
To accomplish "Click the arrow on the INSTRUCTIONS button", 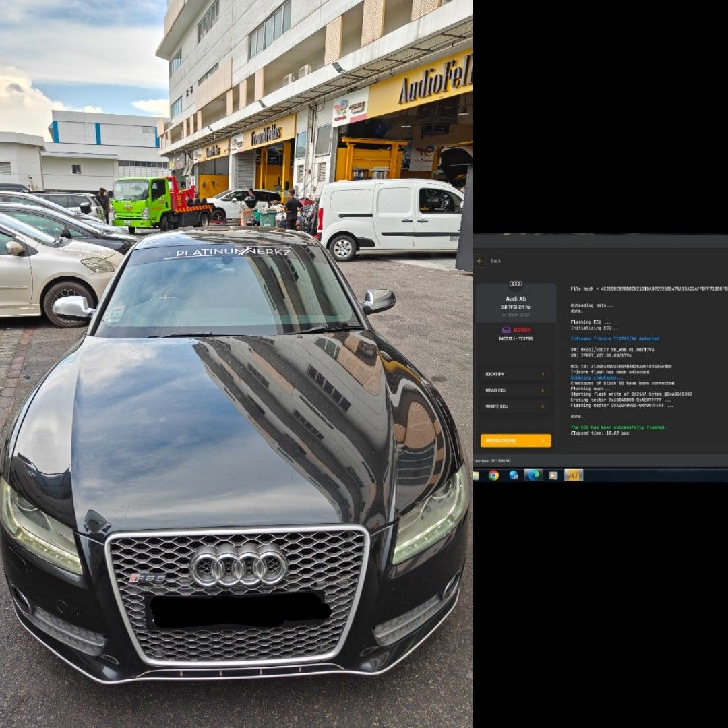I will (x=543, y=441).
